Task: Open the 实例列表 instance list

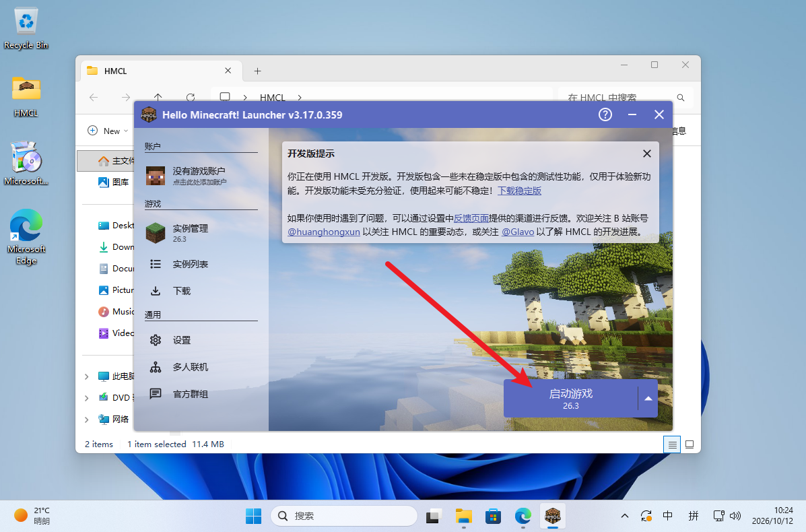Action: tap(201, 264)
